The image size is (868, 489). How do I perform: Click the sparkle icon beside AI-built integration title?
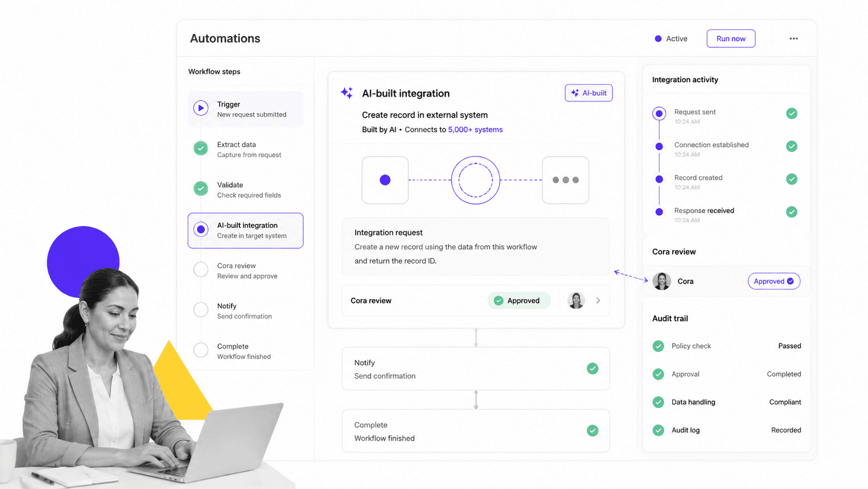347,93
